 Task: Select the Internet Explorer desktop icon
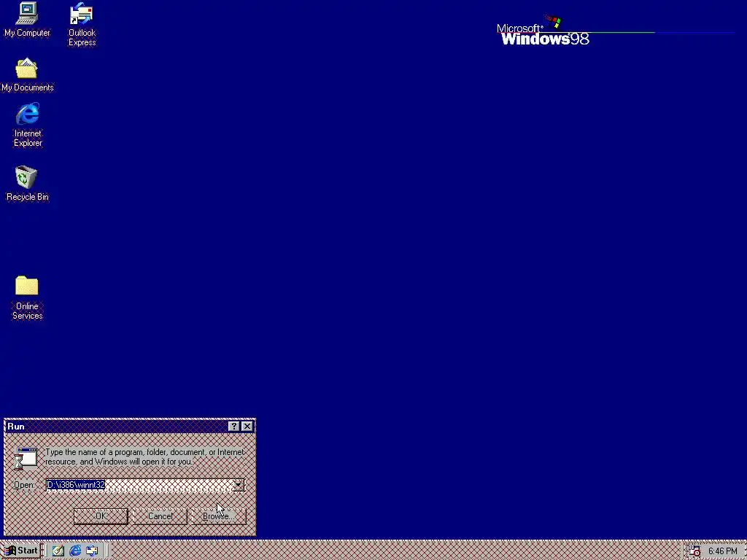(x=28, y=125)
